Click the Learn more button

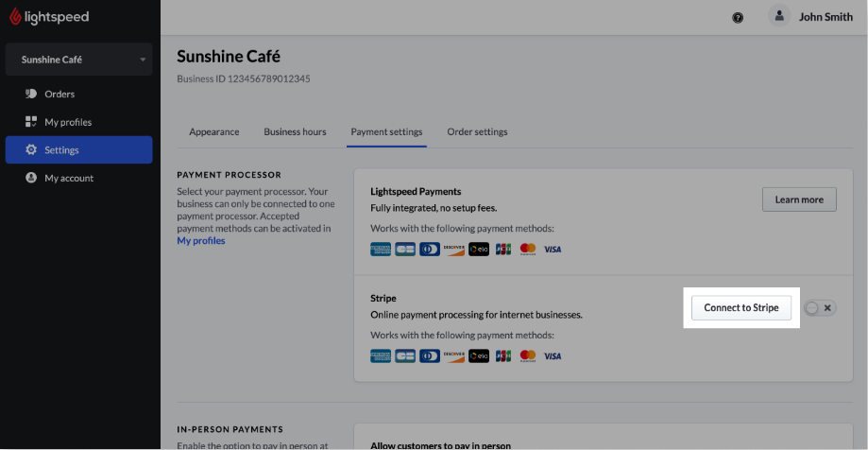(x=799, y=199)
